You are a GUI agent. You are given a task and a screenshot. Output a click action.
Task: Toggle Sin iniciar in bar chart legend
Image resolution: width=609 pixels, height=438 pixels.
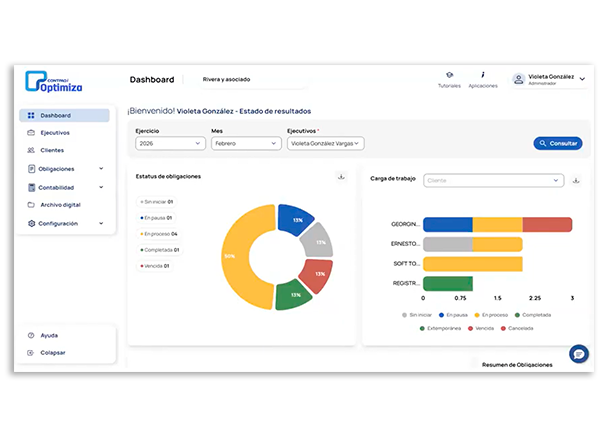(x=417, y=315)
